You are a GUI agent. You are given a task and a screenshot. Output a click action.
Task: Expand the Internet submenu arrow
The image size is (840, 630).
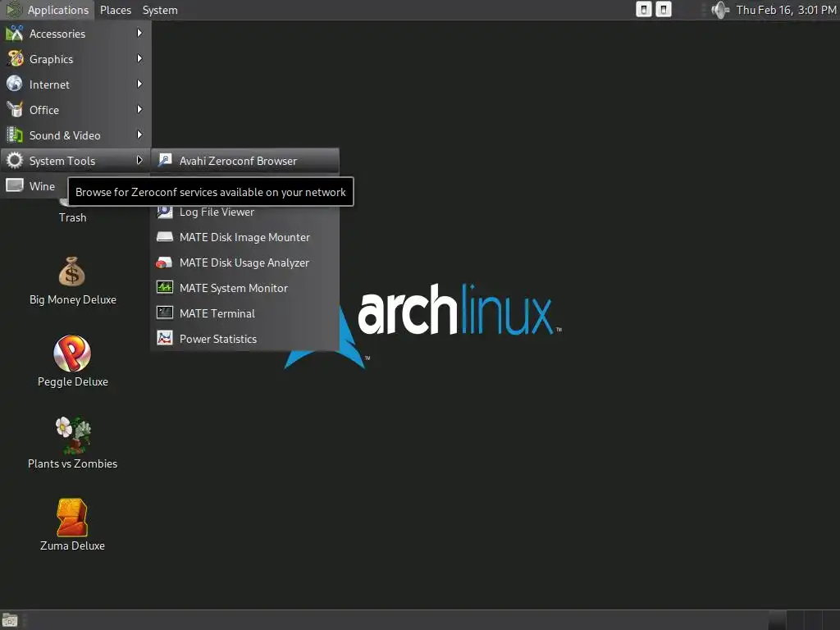click(x=139, y=84)
